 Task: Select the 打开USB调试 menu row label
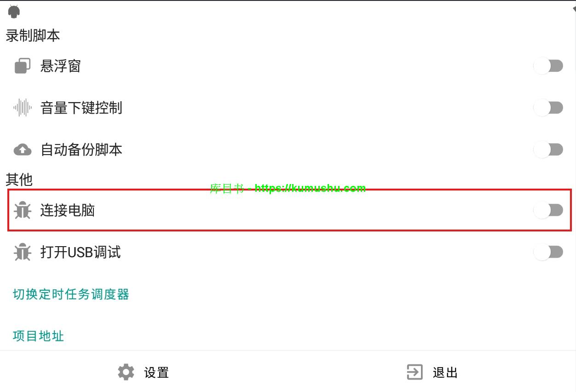point(81,252)
